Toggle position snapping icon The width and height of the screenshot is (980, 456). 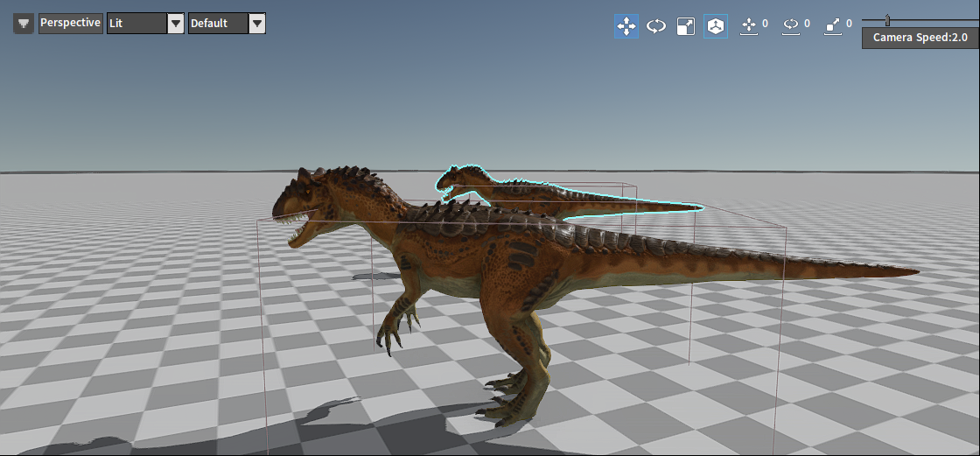click(x=748, y=25)
